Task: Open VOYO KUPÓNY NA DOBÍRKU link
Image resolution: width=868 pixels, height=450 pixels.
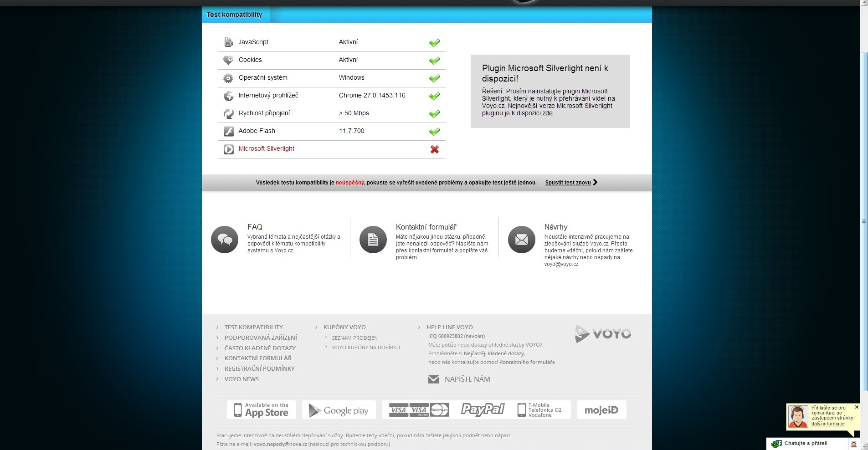Action: tap(366, 348)
